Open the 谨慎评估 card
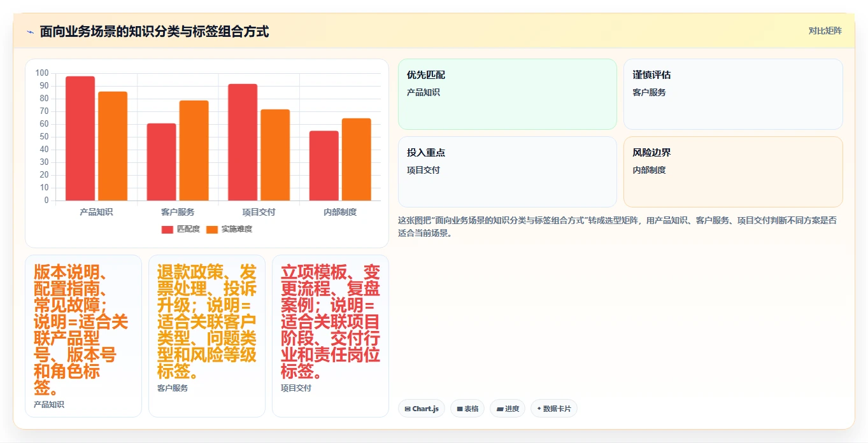868x443 pixels. coord(733,94)
